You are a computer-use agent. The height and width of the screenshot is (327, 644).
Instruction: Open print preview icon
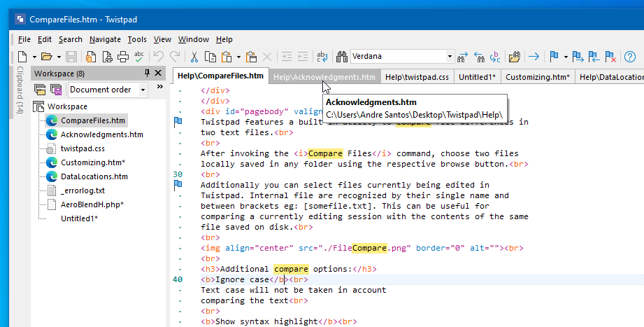click(x=107, y=56)
